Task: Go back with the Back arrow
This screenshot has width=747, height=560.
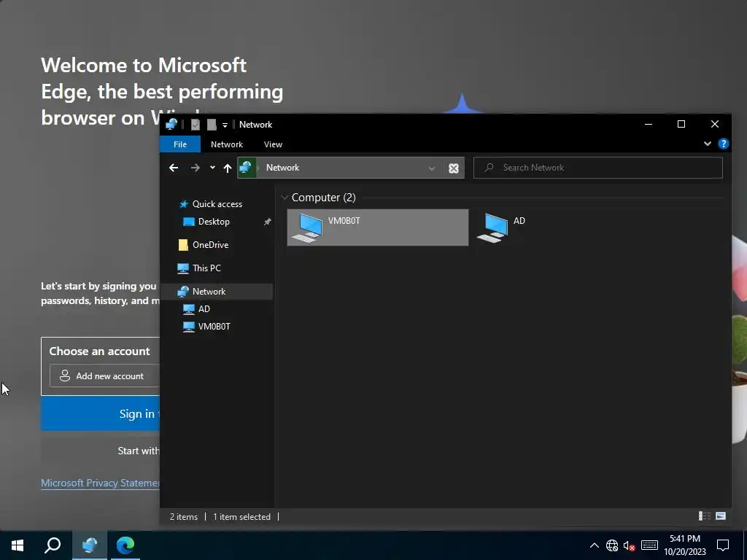Action: (x=174, y=168)
